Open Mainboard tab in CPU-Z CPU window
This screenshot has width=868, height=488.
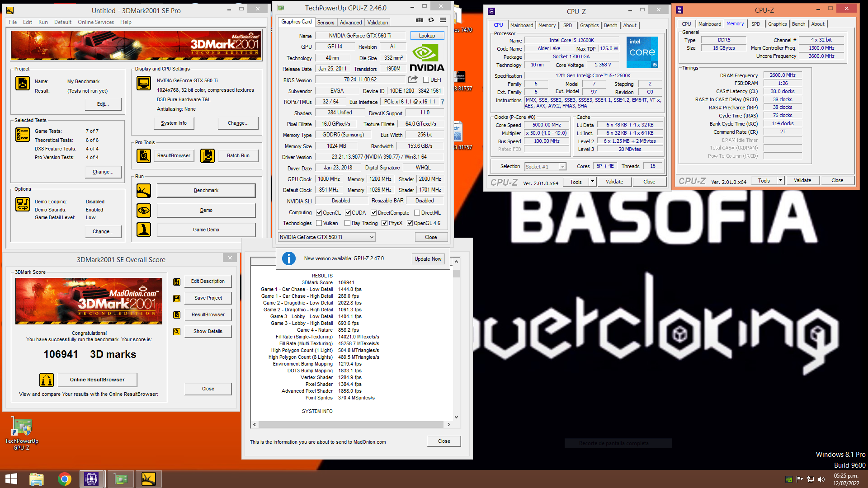tap(522, 25)
